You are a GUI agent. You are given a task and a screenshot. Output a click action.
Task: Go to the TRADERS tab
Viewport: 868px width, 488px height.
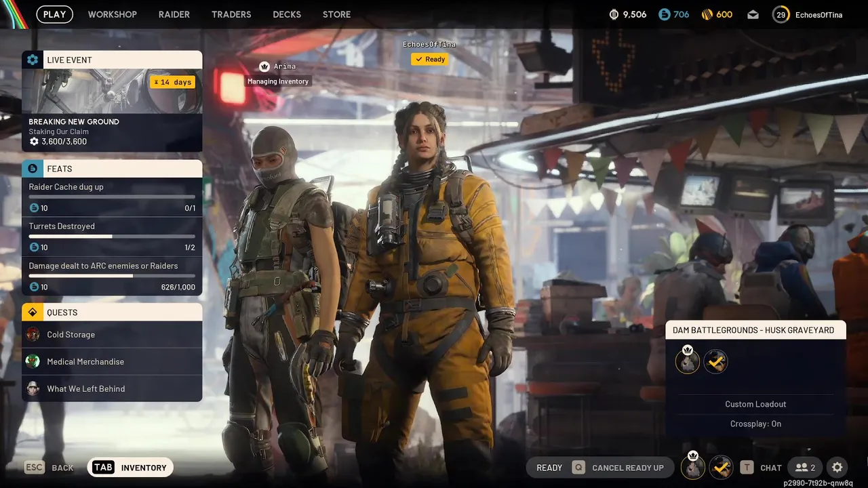click(x=231, y=14)
